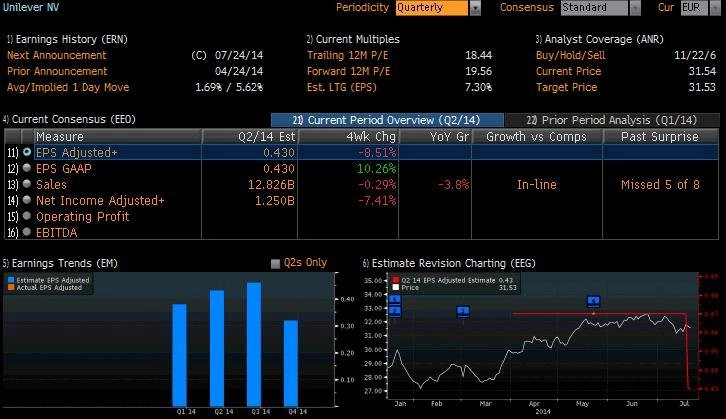Select the EPS GAAP radio button
The height and width of the screenshot is (419, 726).
[x=27, y=168]
